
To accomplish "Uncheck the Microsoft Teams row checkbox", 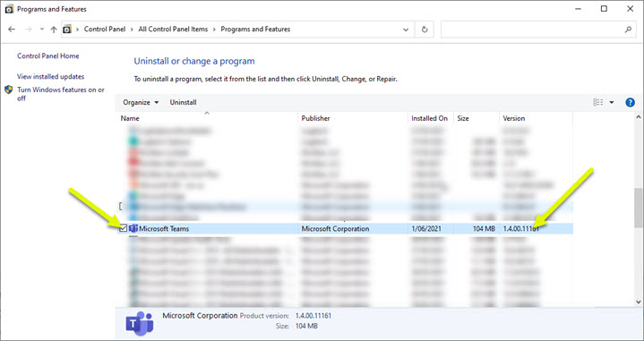I will (124, 228).
